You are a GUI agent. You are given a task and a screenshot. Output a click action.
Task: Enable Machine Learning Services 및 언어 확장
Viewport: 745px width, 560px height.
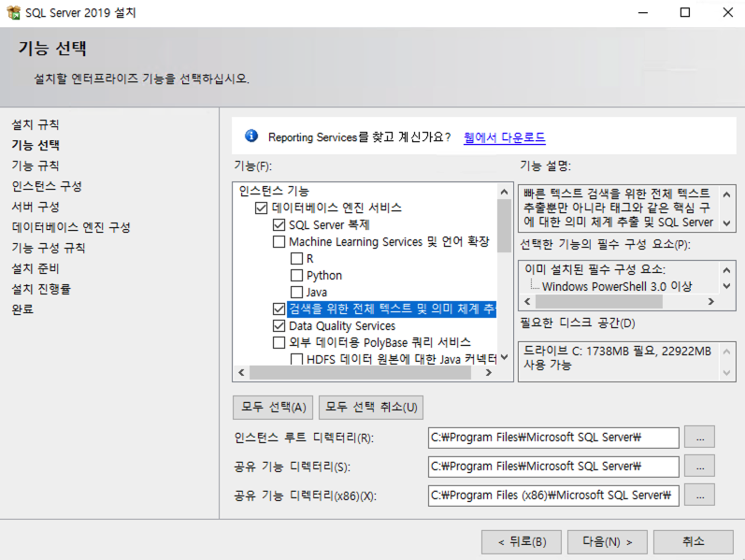[x=279, y=241]
